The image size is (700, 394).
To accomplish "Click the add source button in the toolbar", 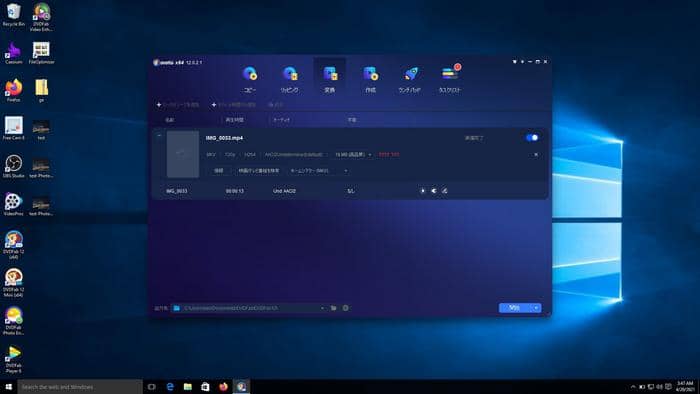I will coord(178,104).
